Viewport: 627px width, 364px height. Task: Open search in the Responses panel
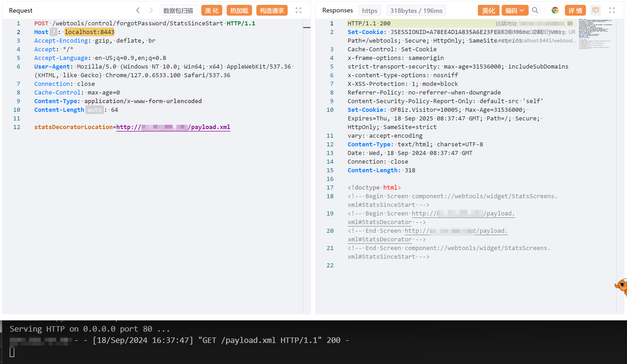pos(535,11)
